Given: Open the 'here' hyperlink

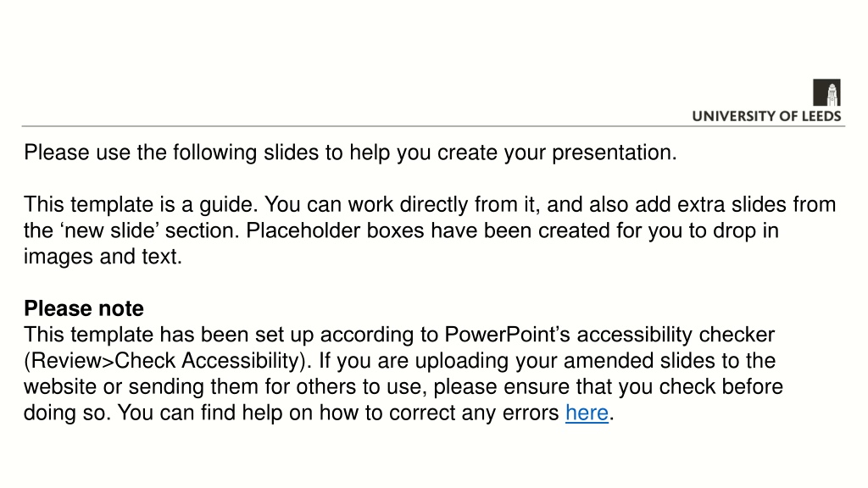Looking at the screenshot, I should point(587,413).
